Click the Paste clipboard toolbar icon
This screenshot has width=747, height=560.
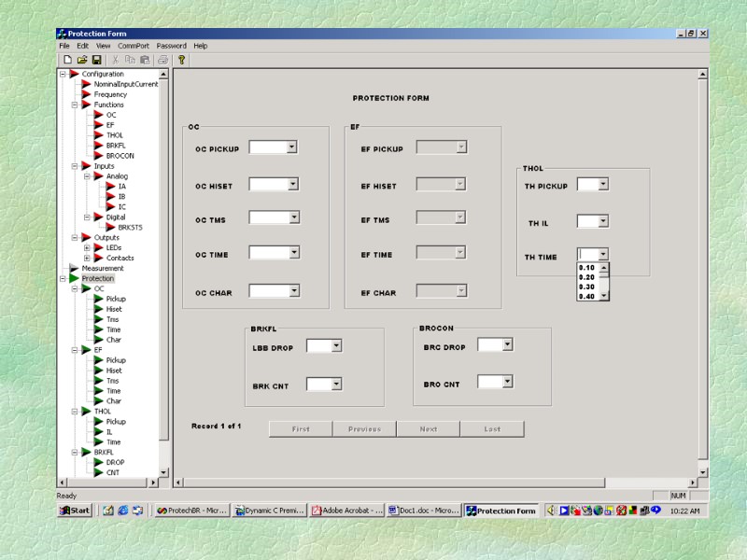145,60
